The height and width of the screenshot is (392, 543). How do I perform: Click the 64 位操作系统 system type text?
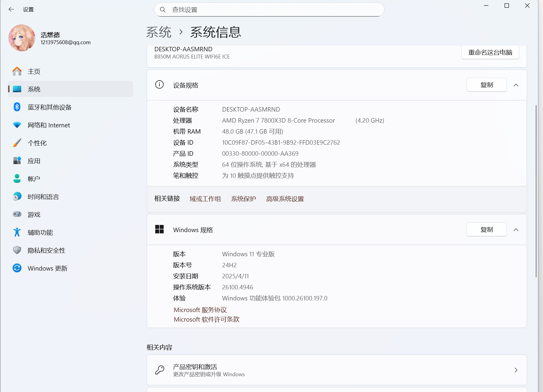click(269, 165)
